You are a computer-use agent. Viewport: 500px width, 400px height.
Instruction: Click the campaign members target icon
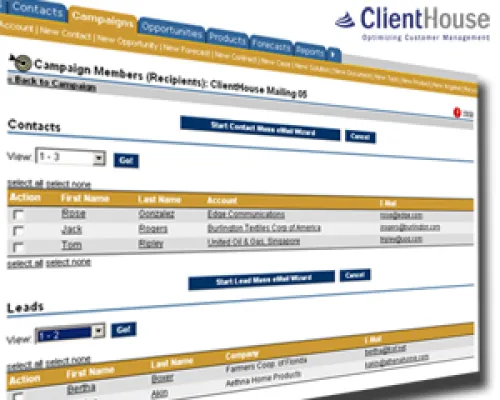[21, 63]
